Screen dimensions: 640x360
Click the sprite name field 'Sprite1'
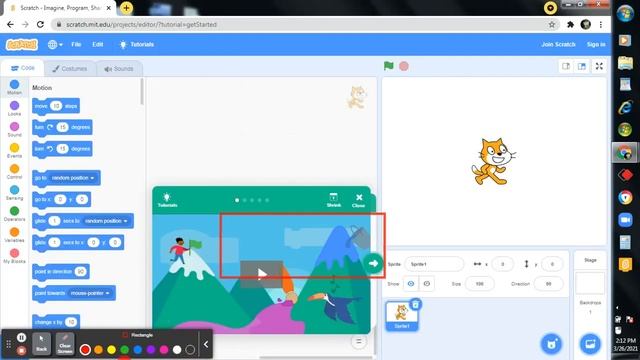[x=434, y=264]
